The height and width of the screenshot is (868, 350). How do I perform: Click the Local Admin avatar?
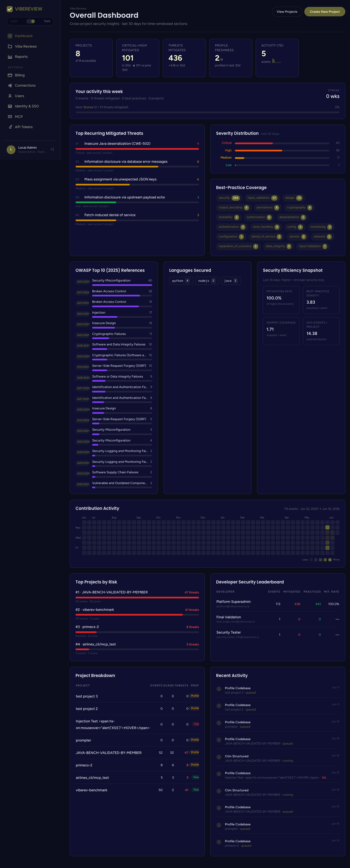click(11, 149)
